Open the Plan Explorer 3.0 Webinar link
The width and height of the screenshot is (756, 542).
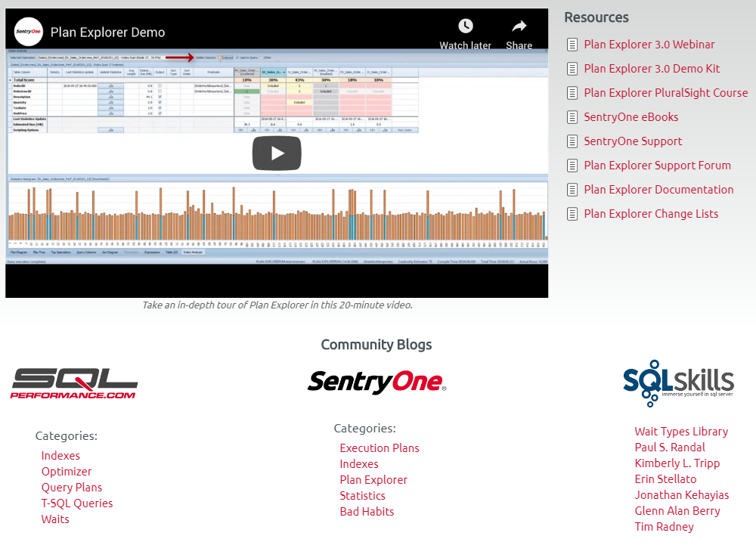[x=649, y=45]
